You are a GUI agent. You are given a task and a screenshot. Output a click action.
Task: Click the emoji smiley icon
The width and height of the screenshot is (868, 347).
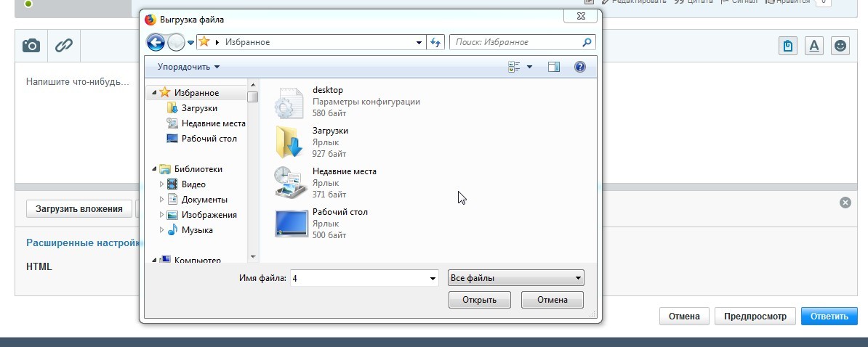(x=840, y=46)
